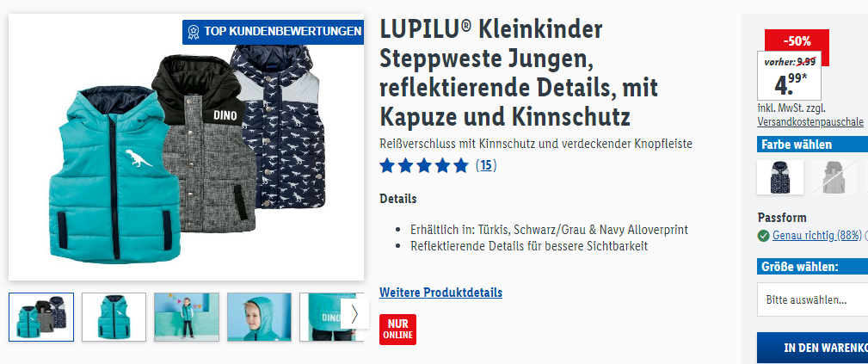Click the main product image of vests
Viewport: 868px width, 364px height.
(x=187, y=147)
